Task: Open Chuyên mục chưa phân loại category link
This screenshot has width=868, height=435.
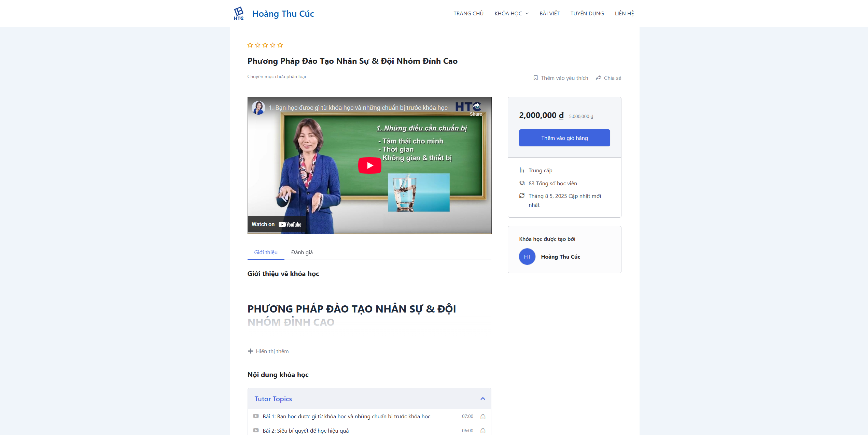Action: point(277,76)
